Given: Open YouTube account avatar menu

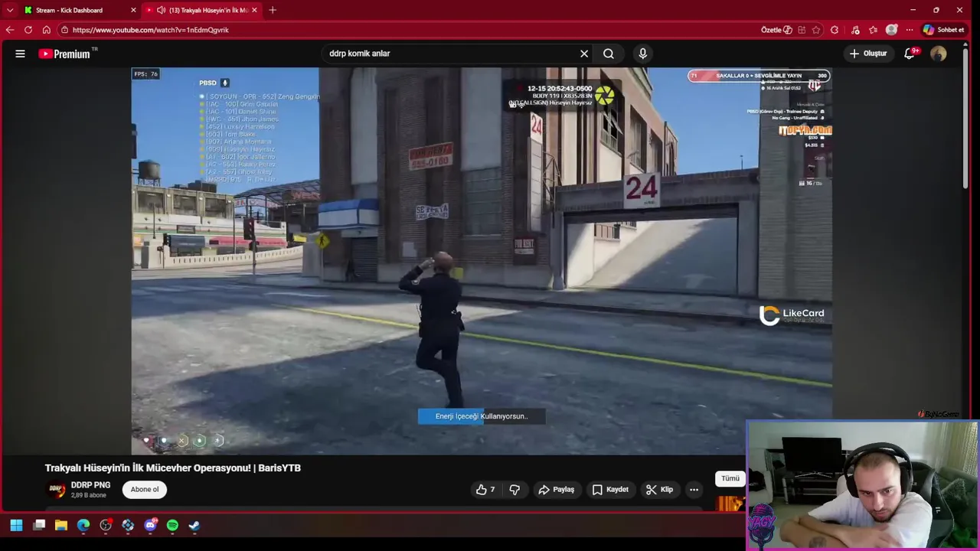Looking at the screenshot, I should [938, 54].
